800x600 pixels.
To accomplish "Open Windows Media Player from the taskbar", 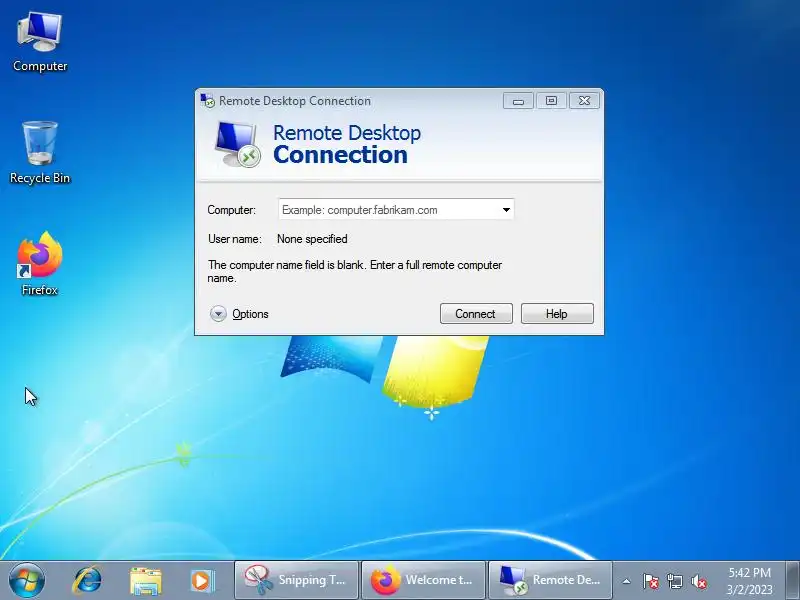I will pos(202,581).
